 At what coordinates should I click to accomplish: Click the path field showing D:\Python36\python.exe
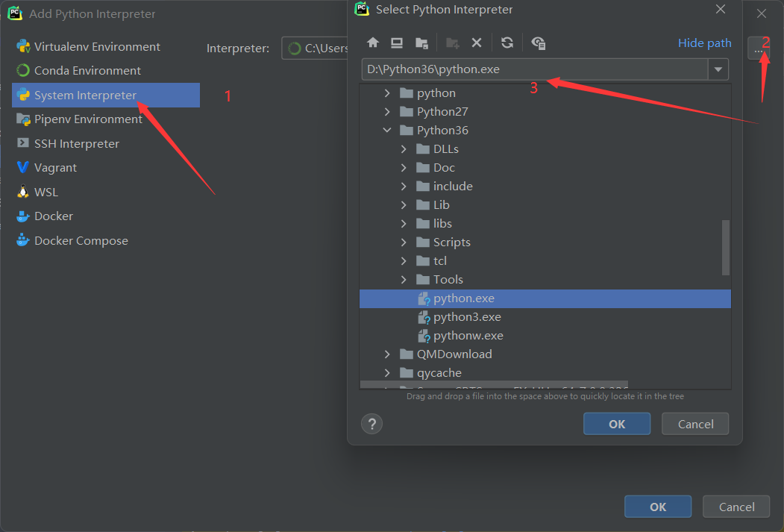(x=535, y=69)
